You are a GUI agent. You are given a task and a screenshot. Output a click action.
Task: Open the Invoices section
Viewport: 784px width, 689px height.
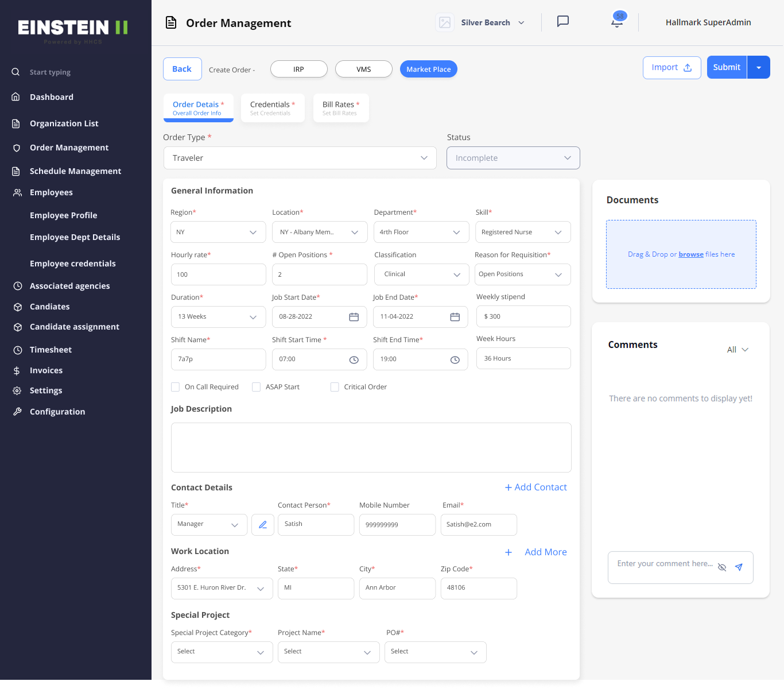(x=46, y=370)
